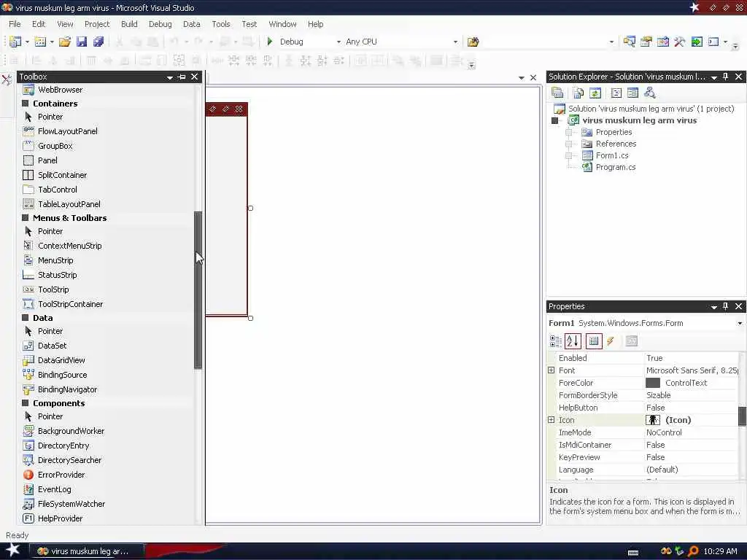Open the Debug menu
This screenshot has height=560, width=747.
click(x=160, y=24)
